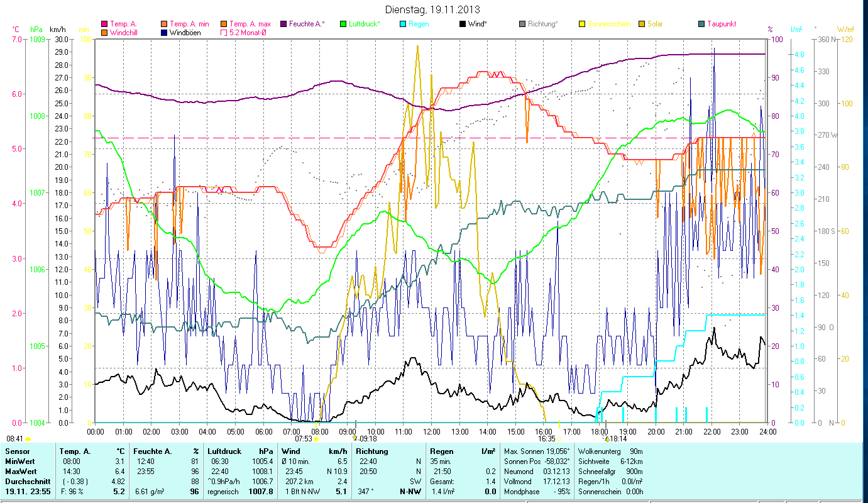
Task: Click the Luftdruck* legend label
Action: click(x=365, y=24)
